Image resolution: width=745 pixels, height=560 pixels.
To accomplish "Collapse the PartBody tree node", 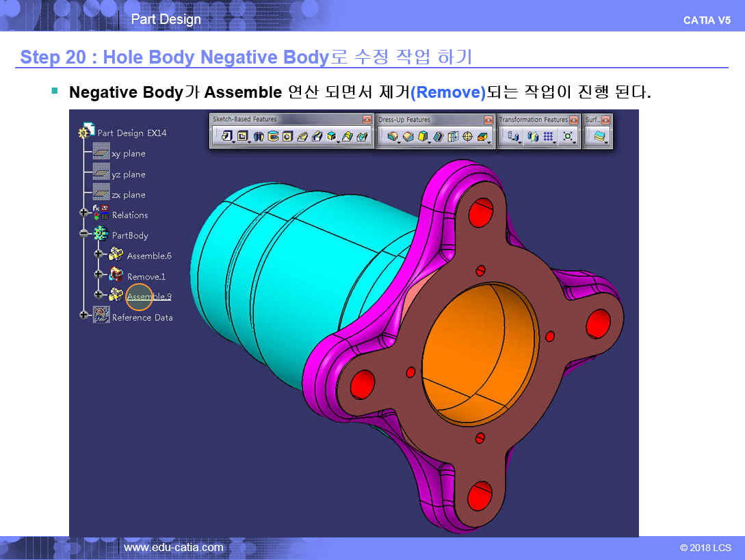I will tap(85, 235).
